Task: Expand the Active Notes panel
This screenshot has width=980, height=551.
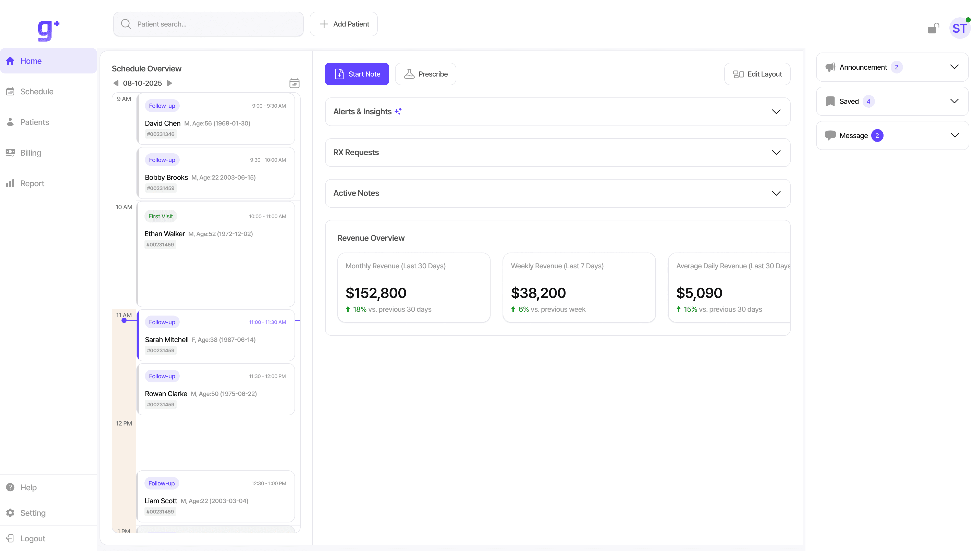Action: click(776, 193)
